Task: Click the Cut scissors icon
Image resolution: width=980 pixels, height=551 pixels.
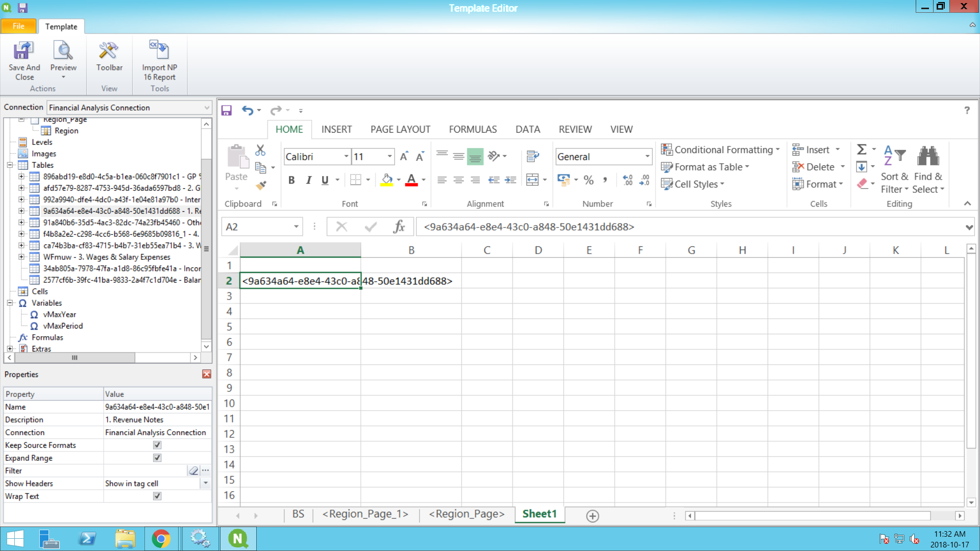Action: click(260, 150)
